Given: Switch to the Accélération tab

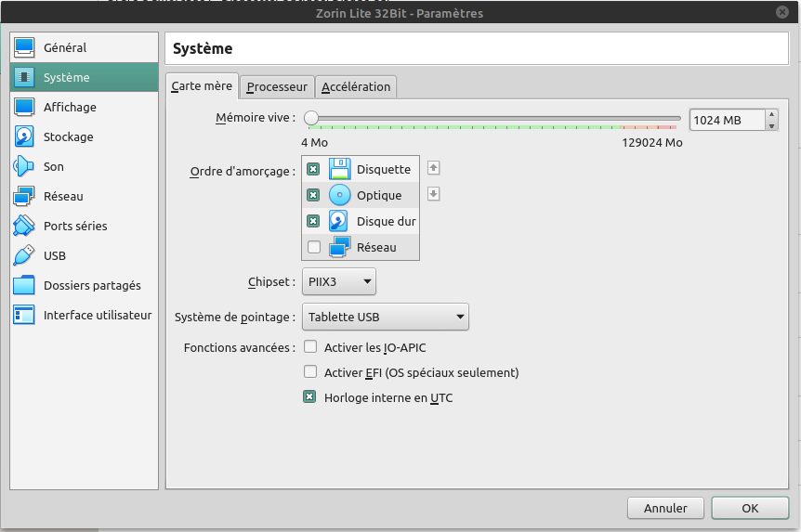Looking at the screenshot, I should pyautogui.click(x=356, y=86).
